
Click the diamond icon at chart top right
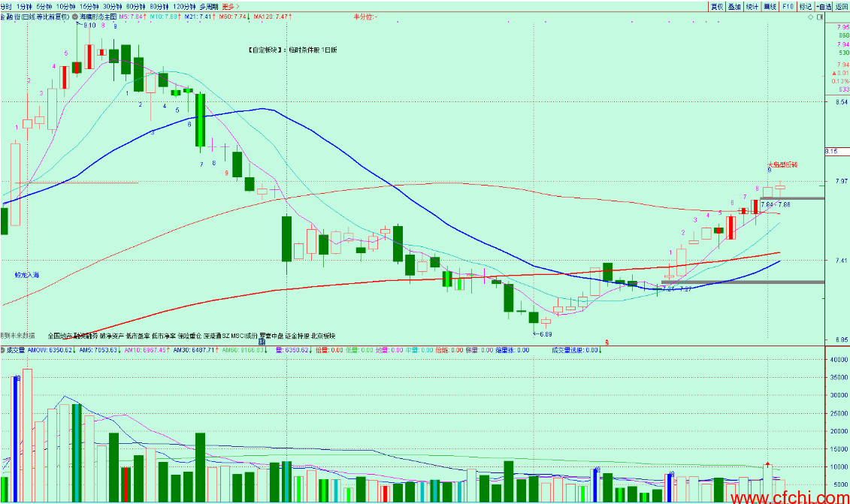click(x=810, y=17)
